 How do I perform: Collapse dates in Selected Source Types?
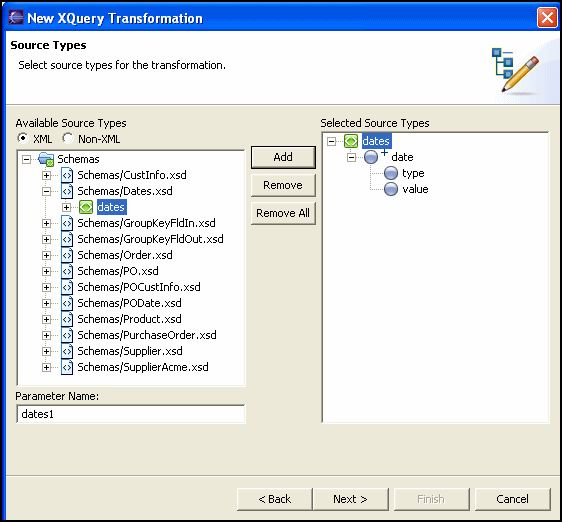(x=332, y=141)
